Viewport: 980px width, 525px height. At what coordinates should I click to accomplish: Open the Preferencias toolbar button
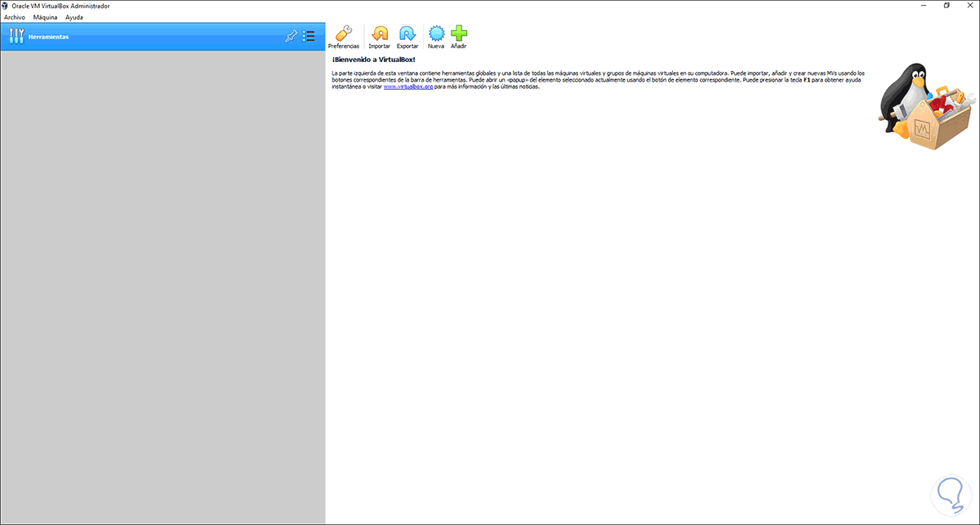coord(343,38)
